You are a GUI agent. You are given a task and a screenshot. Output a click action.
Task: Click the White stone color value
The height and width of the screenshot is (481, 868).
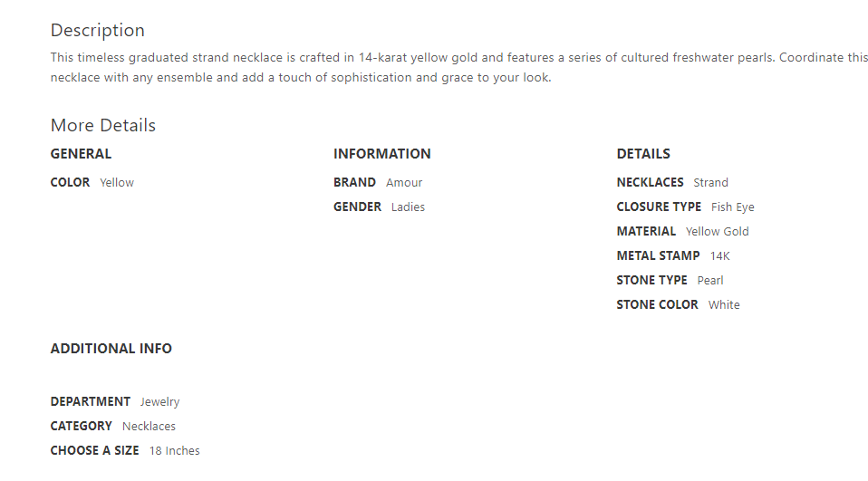(x=724, y=305)
